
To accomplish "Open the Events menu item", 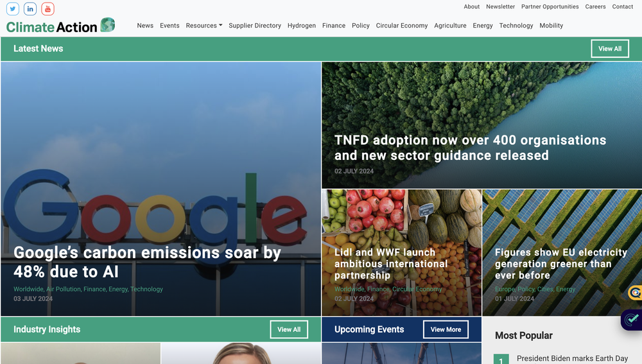I will [x=169, y=26].
